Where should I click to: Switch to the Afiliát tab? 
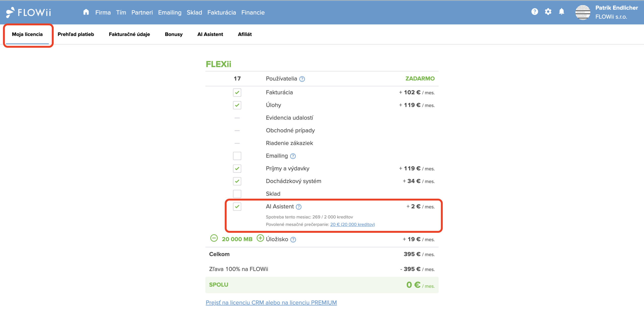(245, 34)
